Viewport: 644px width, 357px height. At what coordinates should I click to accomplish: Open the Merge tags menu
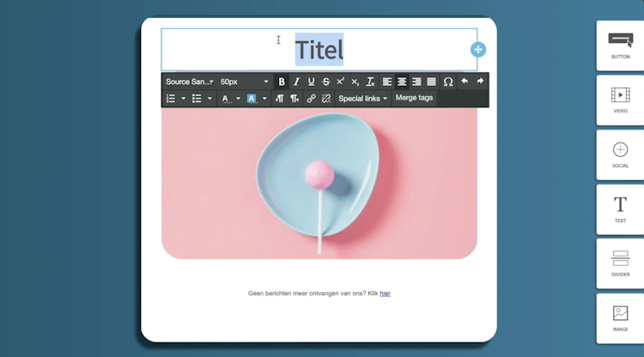[x=414, y=98]
